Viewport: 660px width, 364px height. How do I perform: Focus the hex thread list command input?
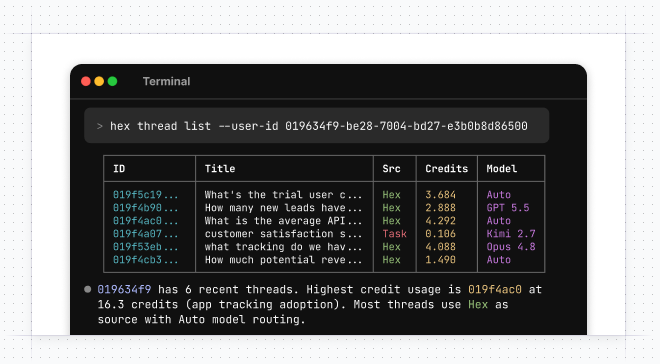click(x=317, y=125)
